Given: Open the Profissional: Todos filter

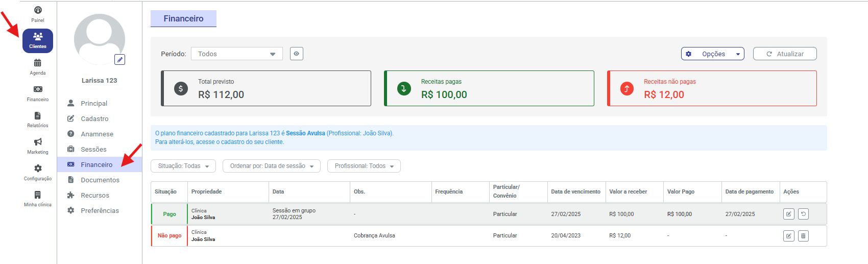Looking at the screenshot, I should pyautogui.click(x=364, y=166).
